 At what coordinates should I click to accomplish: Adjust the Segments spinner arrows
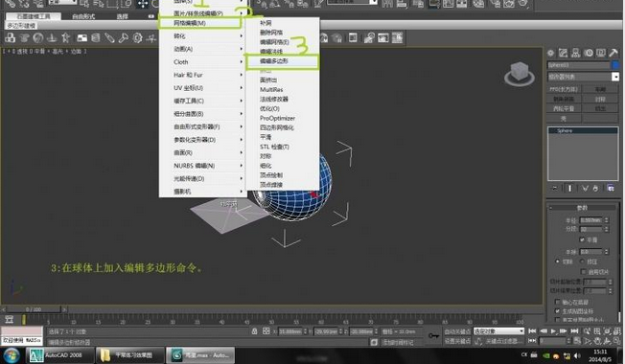606,229
